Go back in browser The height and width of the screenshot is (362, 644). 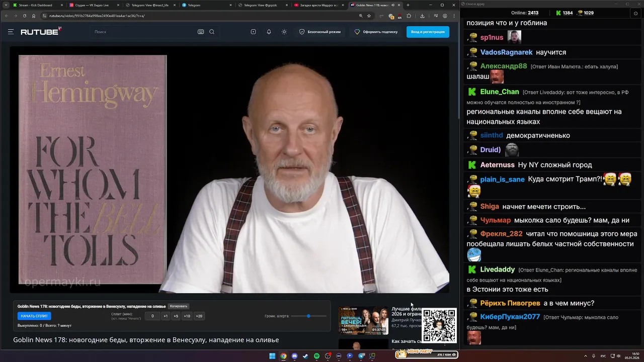coord(7,16)
